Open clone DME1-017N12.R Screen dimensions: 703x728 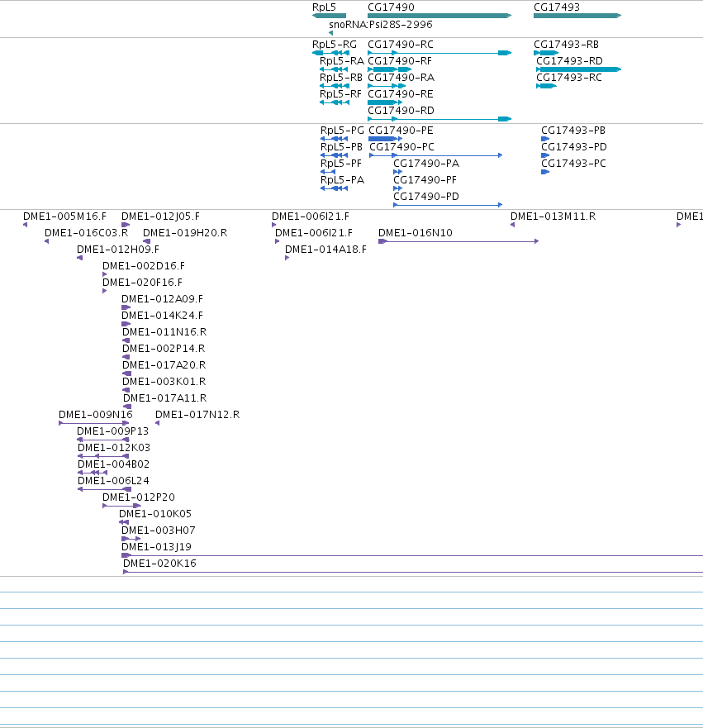[x=197, y=415]
